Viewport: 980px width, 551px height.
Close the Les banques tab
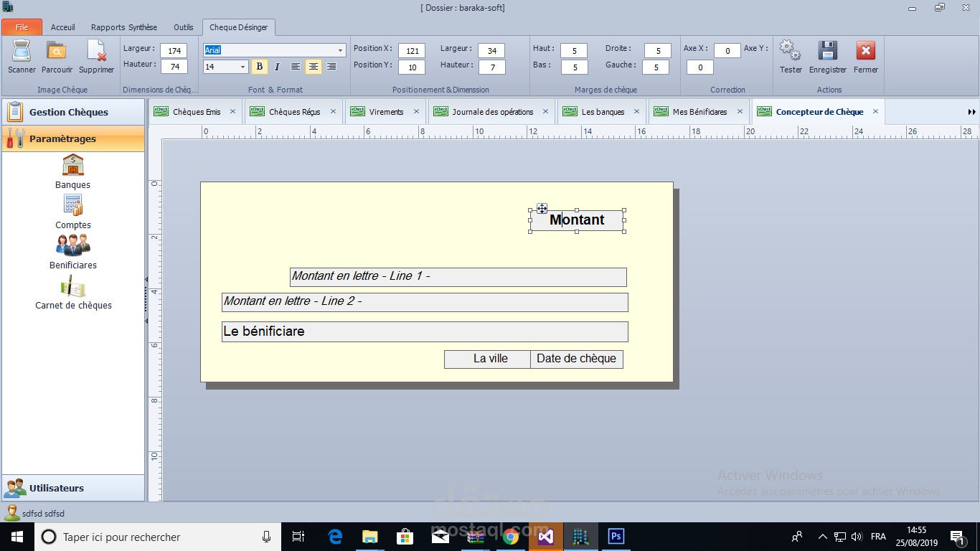pos(636,112)
